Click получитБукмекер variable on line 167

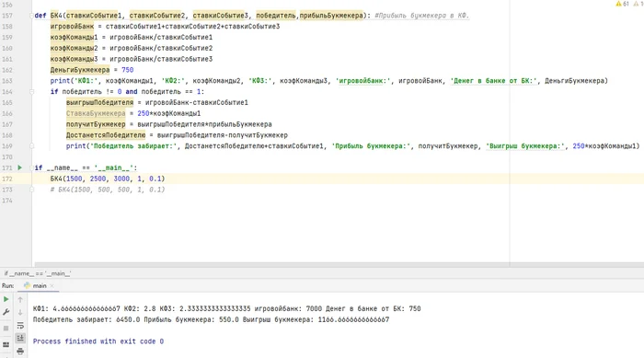point(96,124)
